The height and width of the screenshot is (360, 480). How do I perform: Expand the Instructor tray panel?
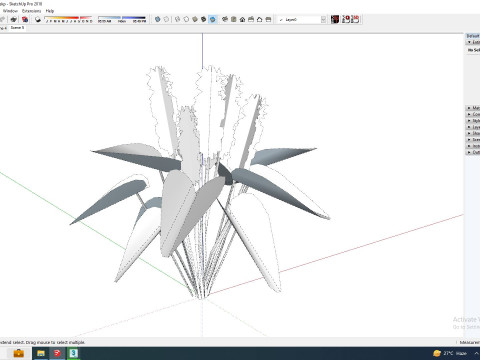[x=473, y=146]
